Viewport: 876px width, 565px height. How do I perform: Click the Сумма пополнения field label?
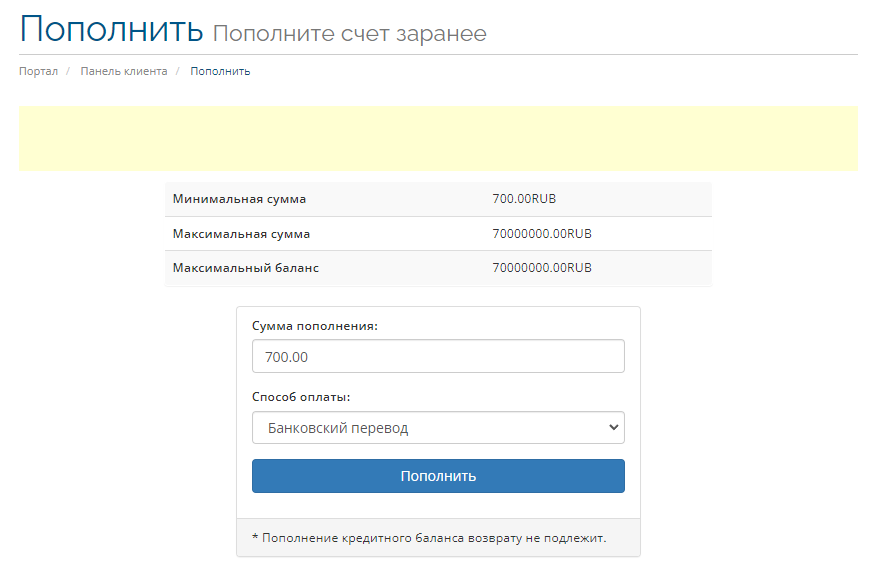(315, 326)
